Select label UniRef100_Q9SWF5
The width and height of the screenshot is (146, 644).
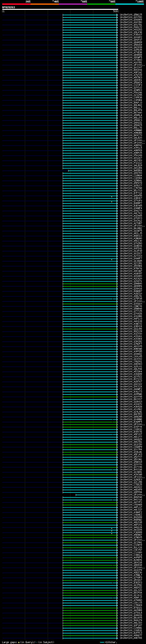pyautogui.click(x=131, y=58)
